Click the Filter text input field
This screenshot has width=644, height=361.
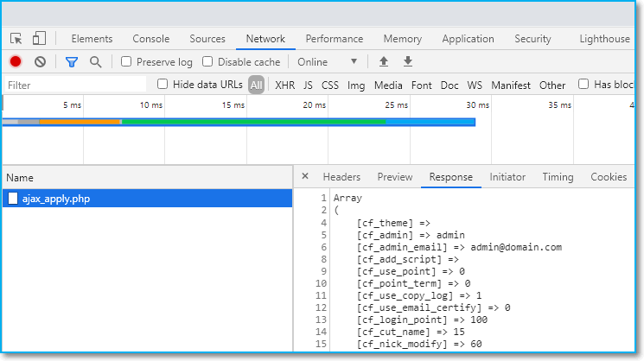point(73,85)
